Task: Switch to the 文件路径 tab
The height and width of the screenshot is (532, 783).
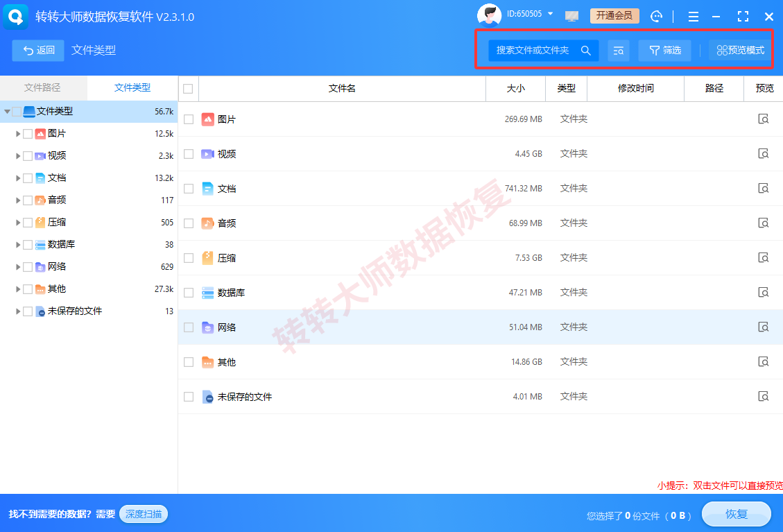Action: click(43, 88)
